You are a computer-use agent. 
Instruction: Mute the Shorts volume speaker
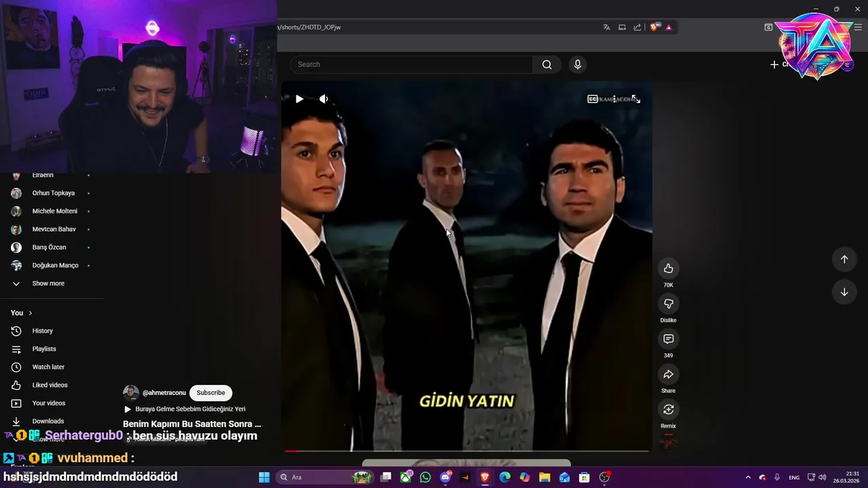323,99
